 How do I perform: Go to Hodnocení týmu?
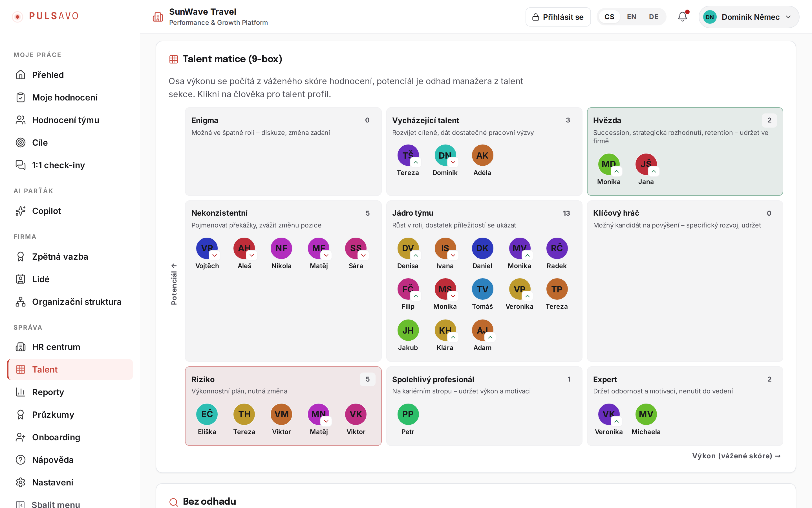(70, 120)
